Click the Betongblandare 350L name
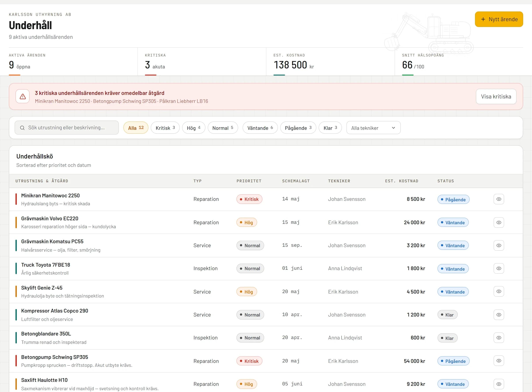The width and height of the screenshot is (532, 392). (x=46, y=334)
